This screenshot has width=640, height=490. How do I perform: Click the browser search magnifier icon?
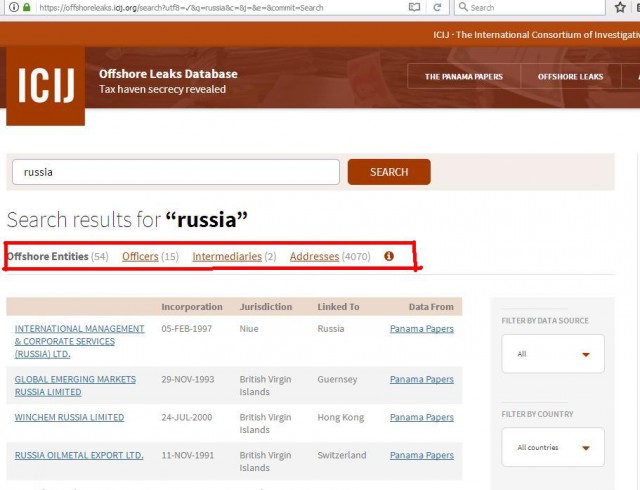463,7
